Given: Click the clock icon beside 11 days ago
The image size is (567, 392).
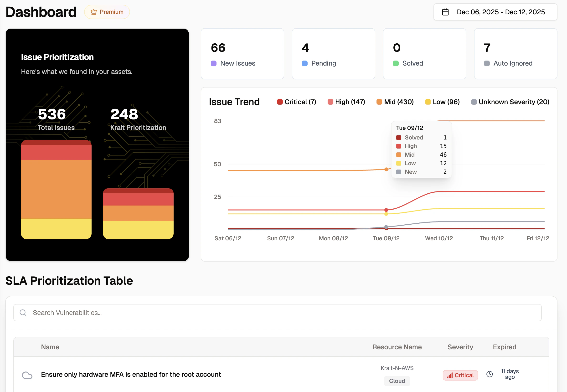Looking at the screenshot, I should point(490,374).
